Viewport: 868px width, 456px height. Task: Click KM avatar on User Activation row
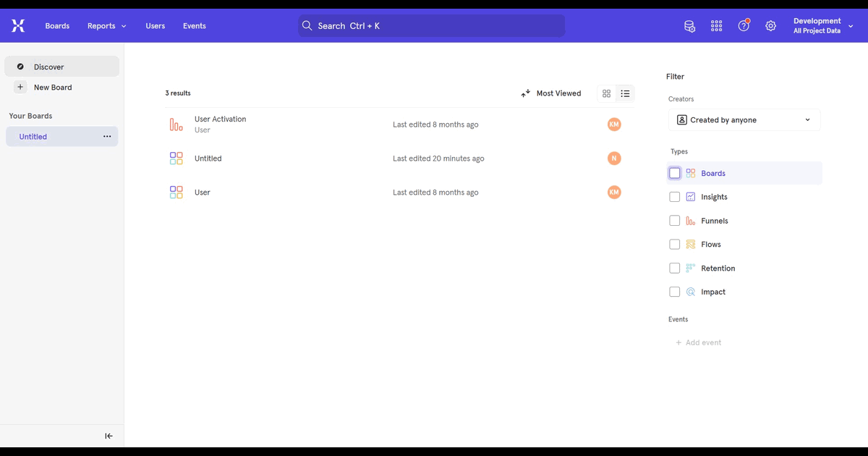tap(614, 124)
